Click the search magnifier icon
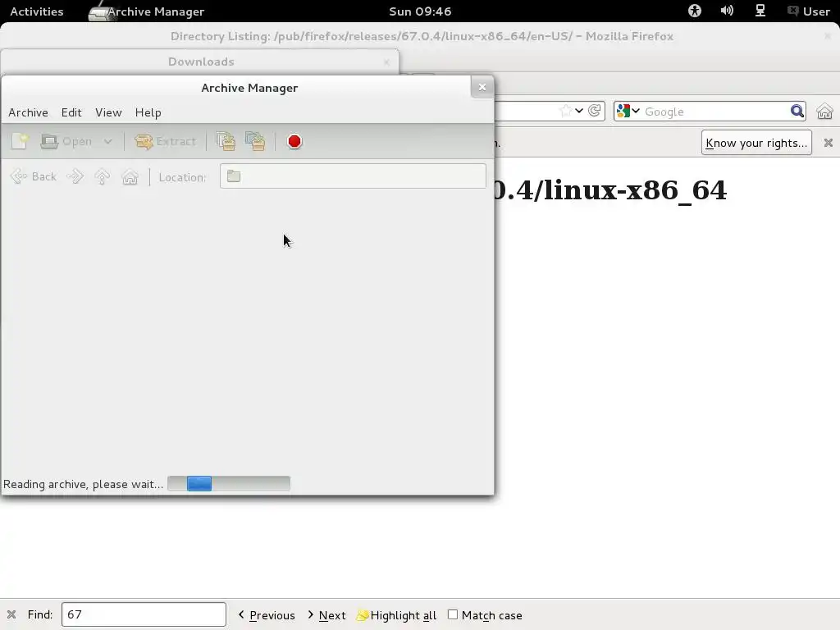Image resolution: width=840 pixels, height=630 pixels. click(x=797, y=111)
